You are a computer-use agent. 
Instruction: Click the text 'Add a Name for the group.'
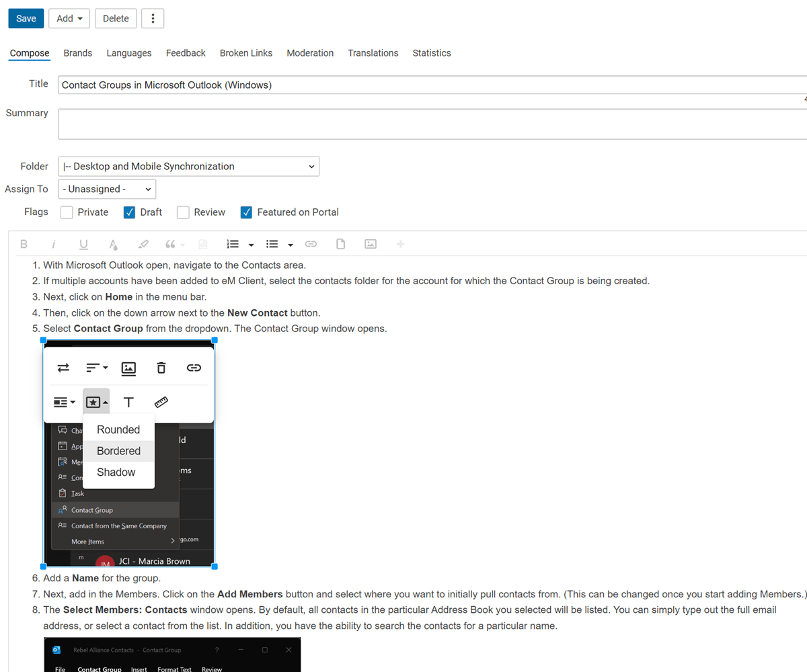pyautogui.click(x=102, y=578)
